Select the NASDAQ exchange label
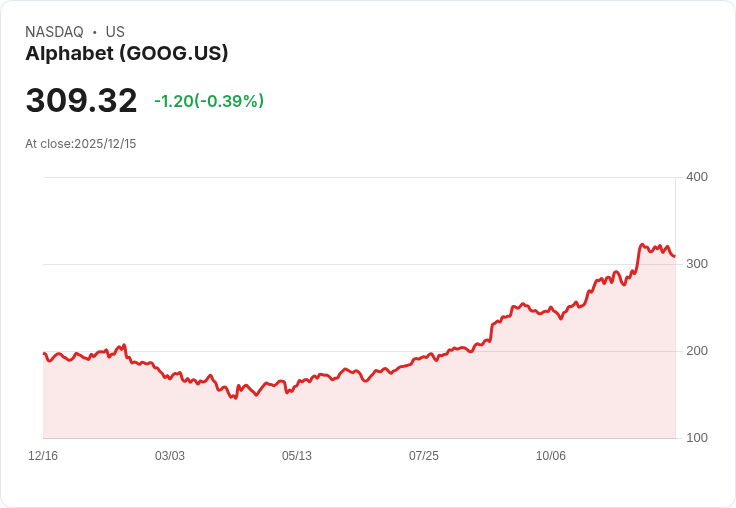Image resolution: width=736 pixels, height=508 pixels. 54,32
